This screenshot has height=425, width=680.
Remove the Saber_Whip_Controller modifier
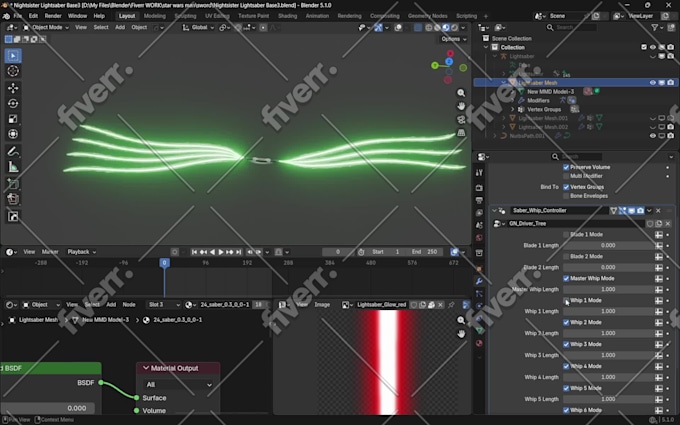coord(658,211)
